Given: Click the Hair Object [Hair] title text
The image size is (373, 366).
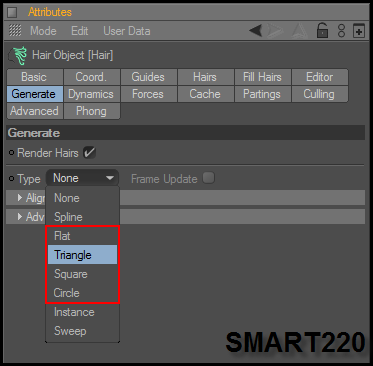Looking at the screenshot, I should coord(73,55).
